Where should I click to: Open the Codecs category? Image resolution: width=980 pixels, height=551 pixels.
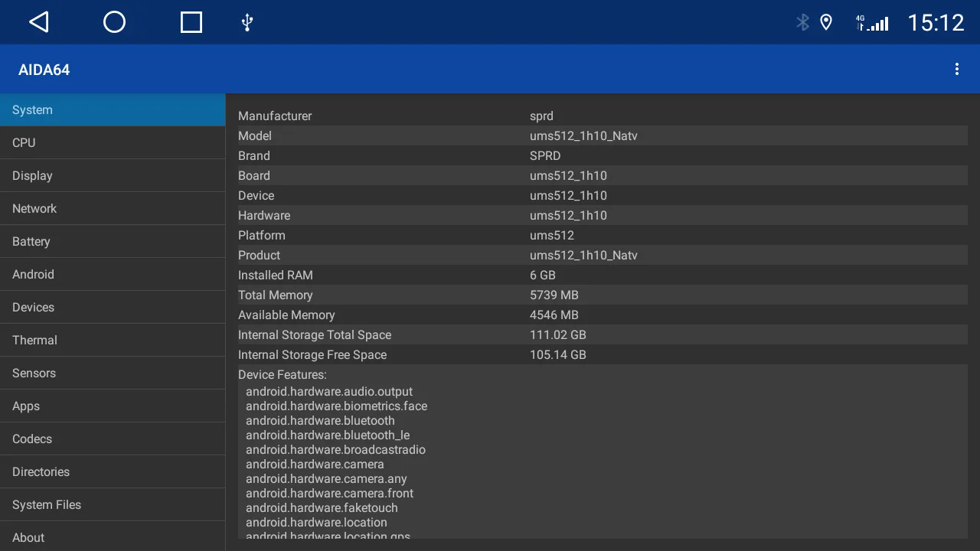click(113, 439)
